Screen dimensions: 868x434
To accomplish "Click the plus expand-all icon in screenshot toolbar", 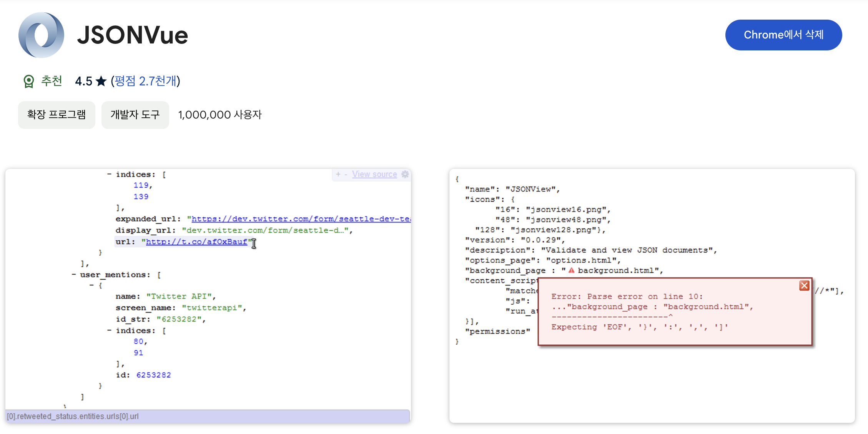I will click(x=338, y=174).
